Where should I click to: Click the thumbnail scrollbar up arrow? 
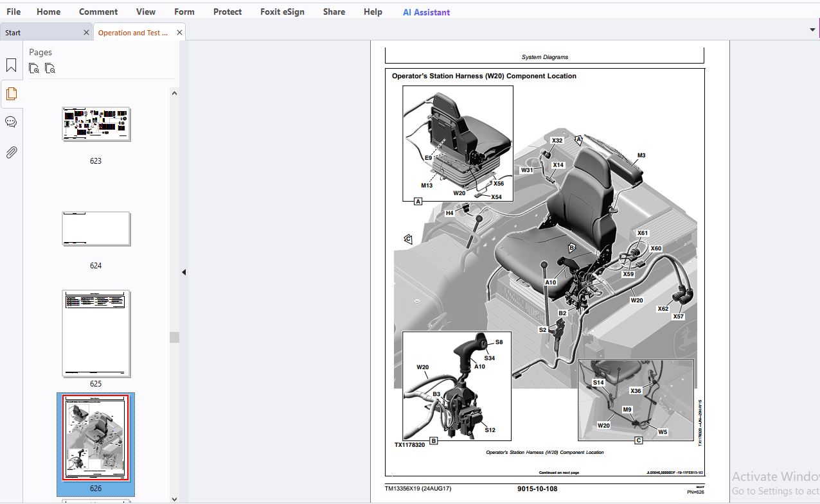pyautogui.click(x=174, y=93)
